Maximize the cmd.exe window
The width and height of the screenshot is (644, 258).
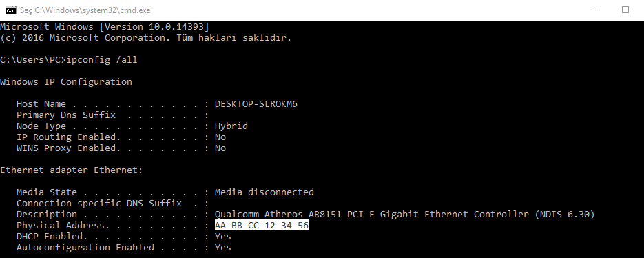pyautogui.click(x=625, y=10)
